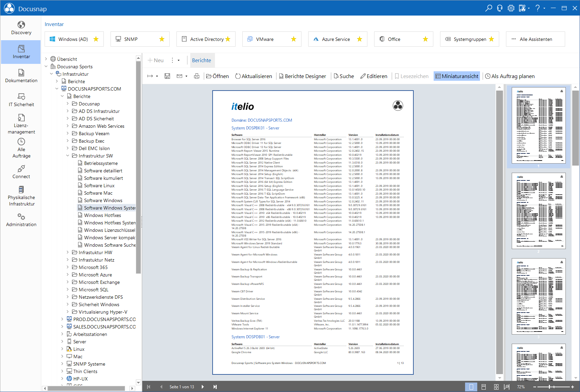
Task: Click the Aktualisieren button
Action: pos(253,76)
